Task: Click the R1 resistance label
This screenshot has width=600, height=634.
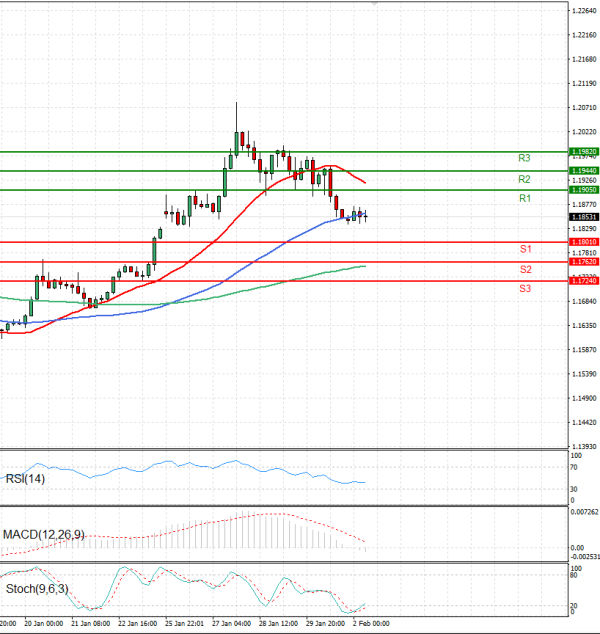Action: (524, 200)
